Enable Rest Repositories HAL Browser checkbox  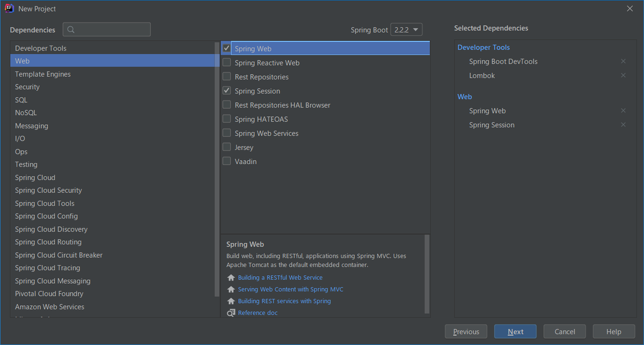coord(227,105)
